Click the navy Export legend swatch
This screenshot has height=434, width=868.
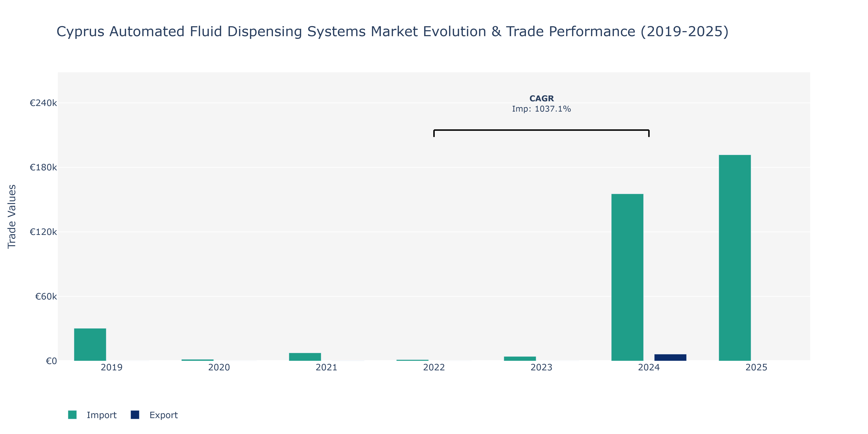[135, 415]
